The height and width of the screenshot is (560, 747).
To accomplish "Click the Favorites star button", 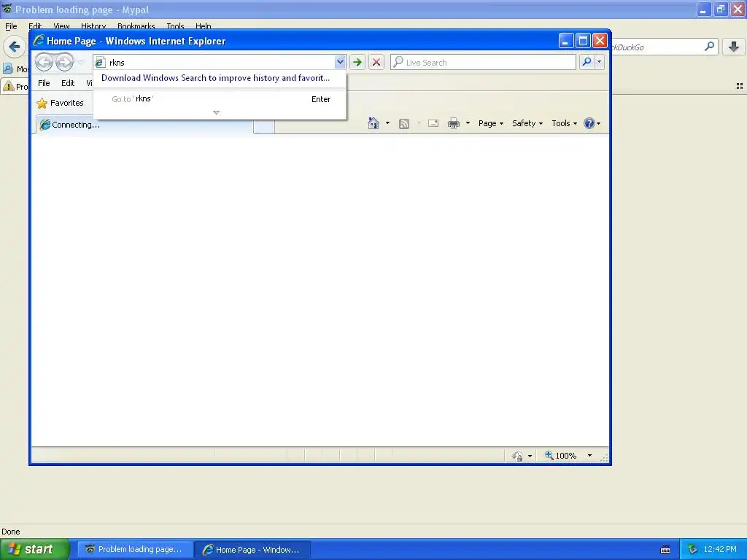I will (60, 103).
